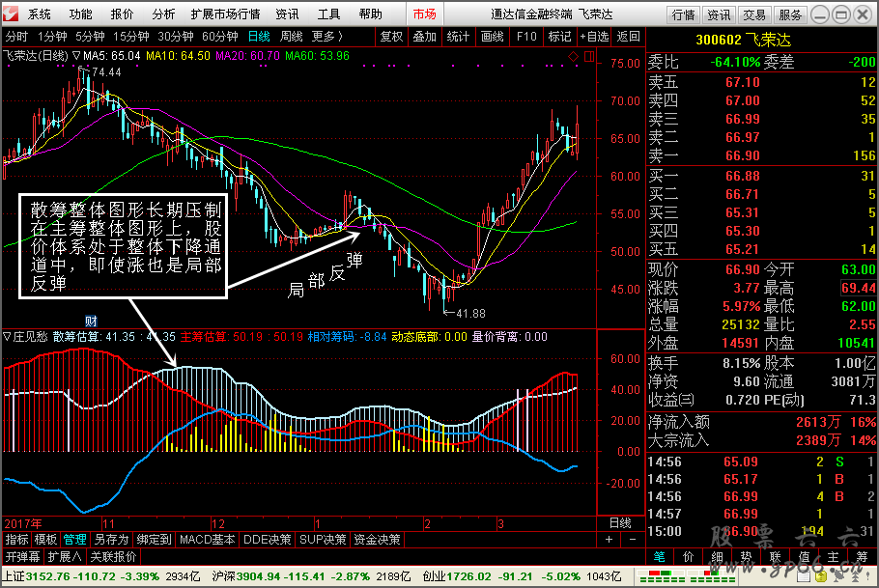Viewport: 879px width, 588px height.
Task: Toggle 叠加 overlay on the chart
Action: point(424,37)
